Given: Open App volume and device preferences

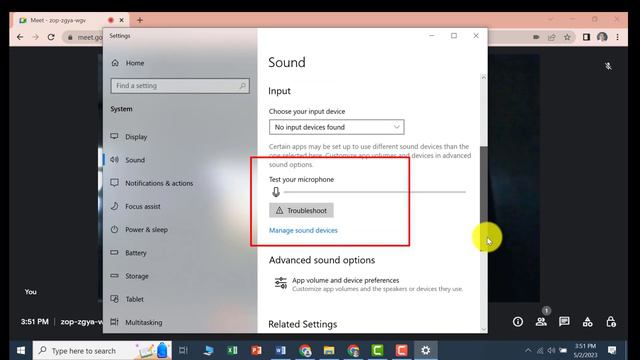Looking at the screenshot, I should pos(369,284).
